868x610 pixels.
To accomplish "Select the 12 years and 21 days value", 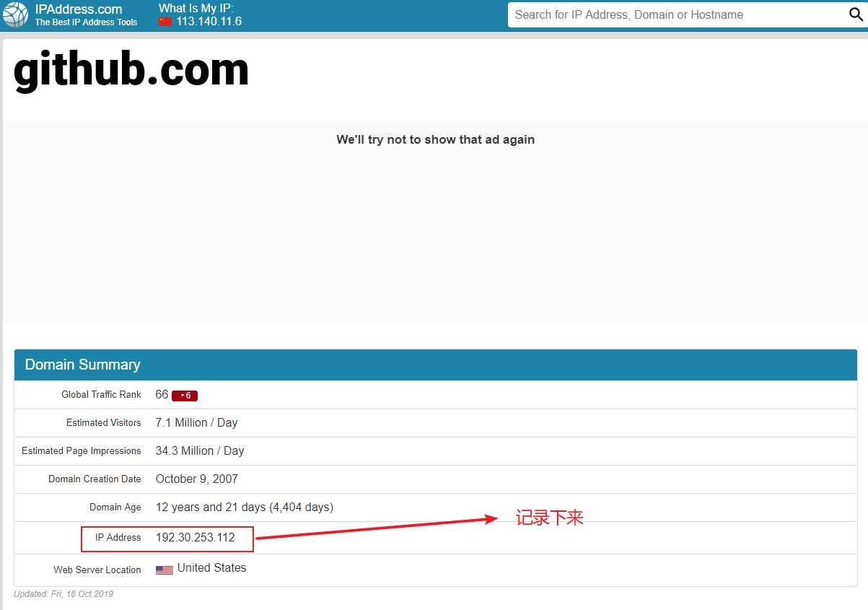I will click(x=245, y=507).
